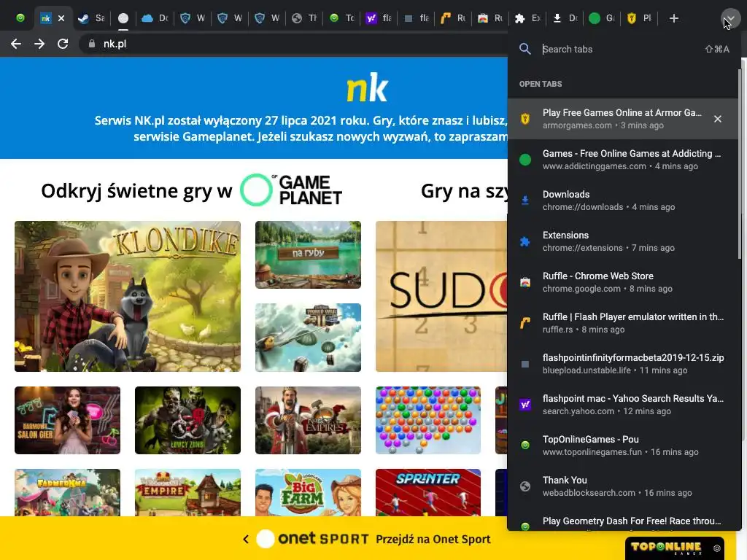Open the na ryby fishing game thumbnail
747x560 pixels.
[309, 254]
